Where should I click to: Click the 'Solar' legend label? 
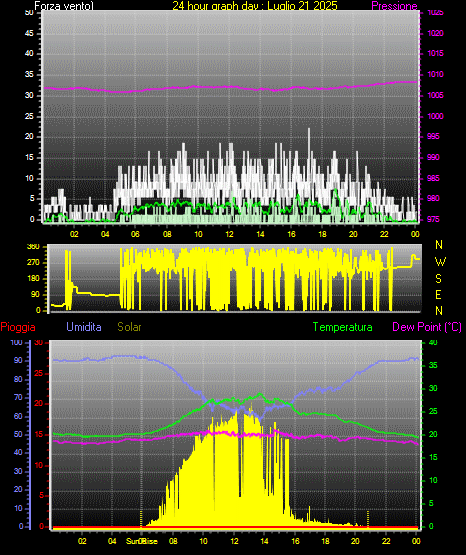click(129, 327)
